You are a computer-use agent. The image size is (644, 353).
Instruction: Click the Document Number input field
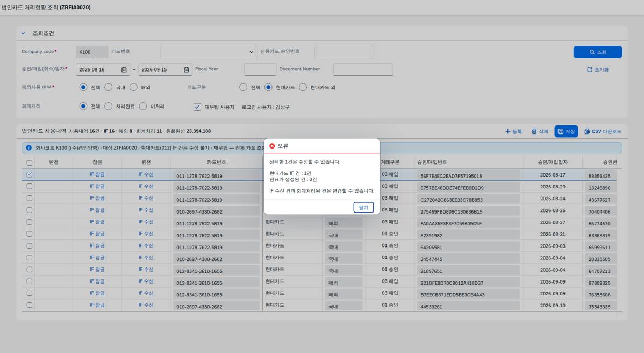[363, 69]
